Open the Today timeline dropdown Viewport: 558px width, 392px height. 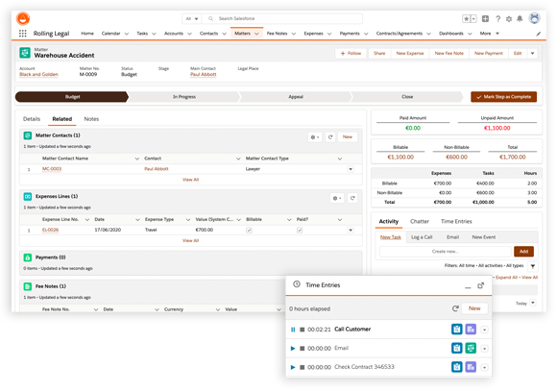533,303
